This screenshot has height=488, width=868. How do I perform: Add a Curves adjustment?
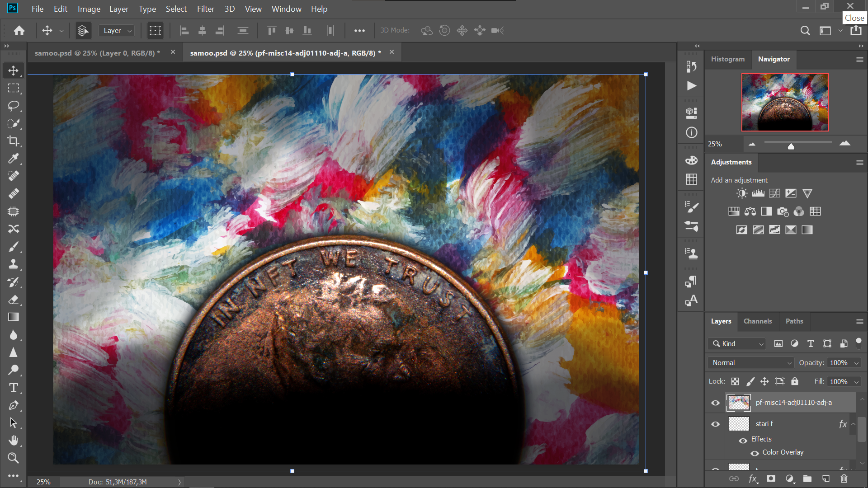click(774, 193)
